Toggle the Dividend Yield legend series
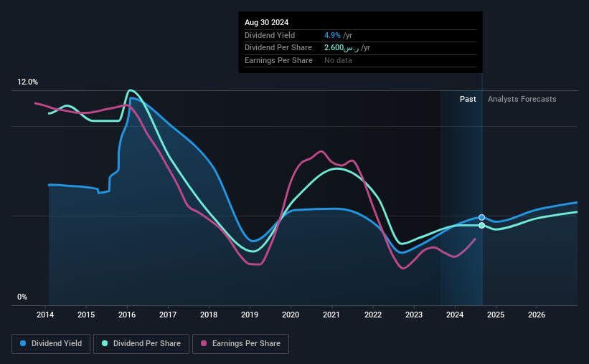 (x=51, y=344)
